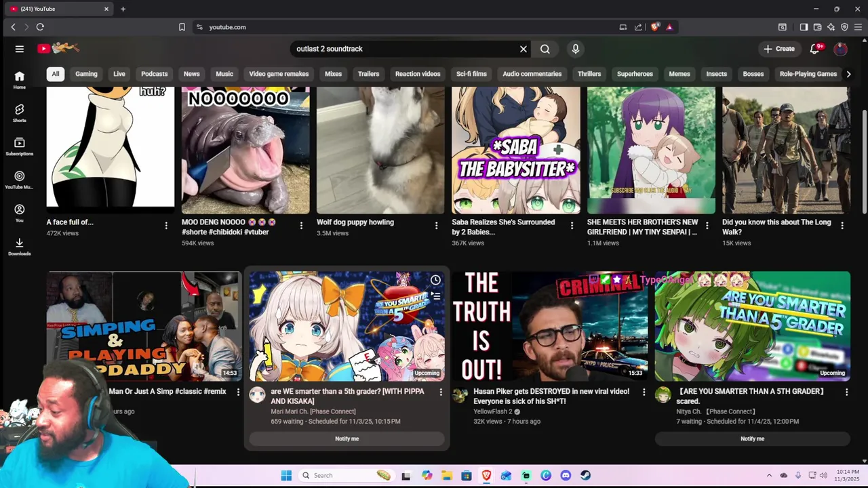Select the Trailers filter chip

(368, 74)
